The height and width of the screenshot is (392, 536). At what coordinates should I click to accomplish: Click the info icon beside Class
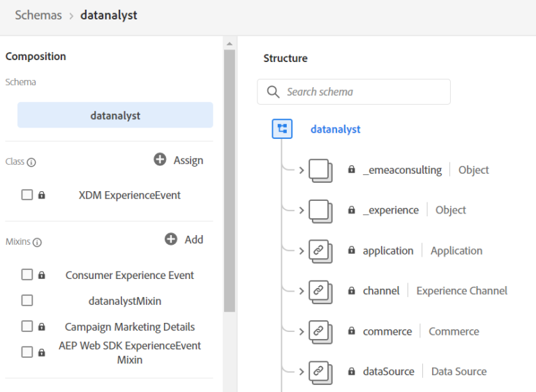tap(31, 162)
